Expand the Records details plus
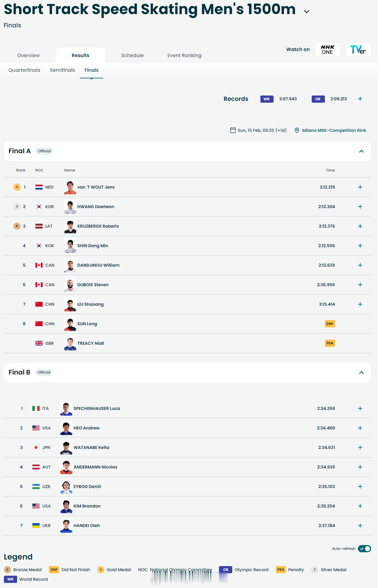 coord(360,99)
